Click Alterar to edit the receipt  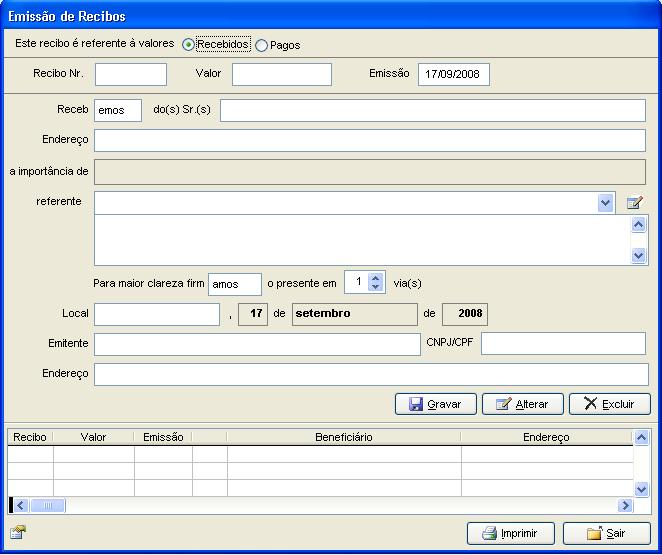pyautogui.click(x=523, y=404)
